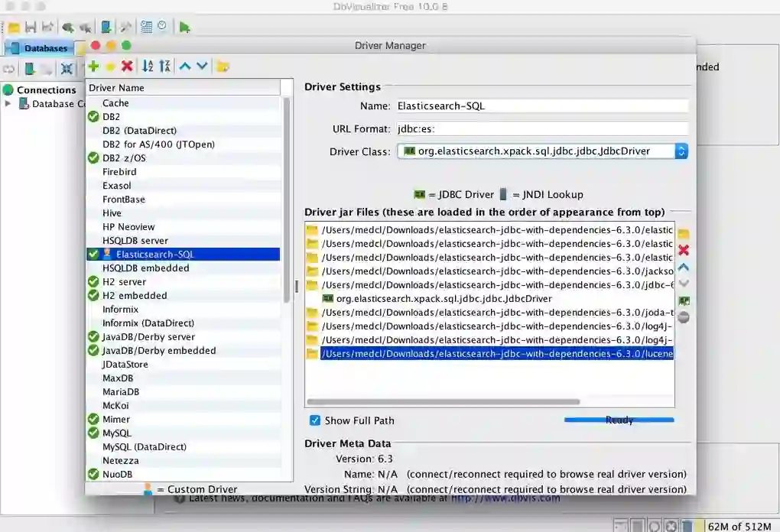780x532 pixels.
Task: Click the green plus add-driver icon
Action: tap(93, 66)
